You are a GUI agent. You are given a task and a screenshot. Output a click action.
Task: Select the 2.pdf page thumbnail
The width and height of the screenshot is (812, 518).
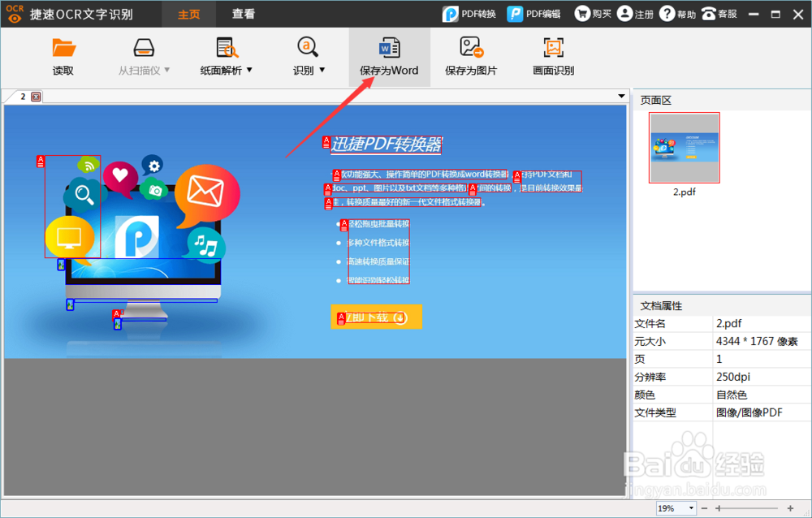pos(684,148)
